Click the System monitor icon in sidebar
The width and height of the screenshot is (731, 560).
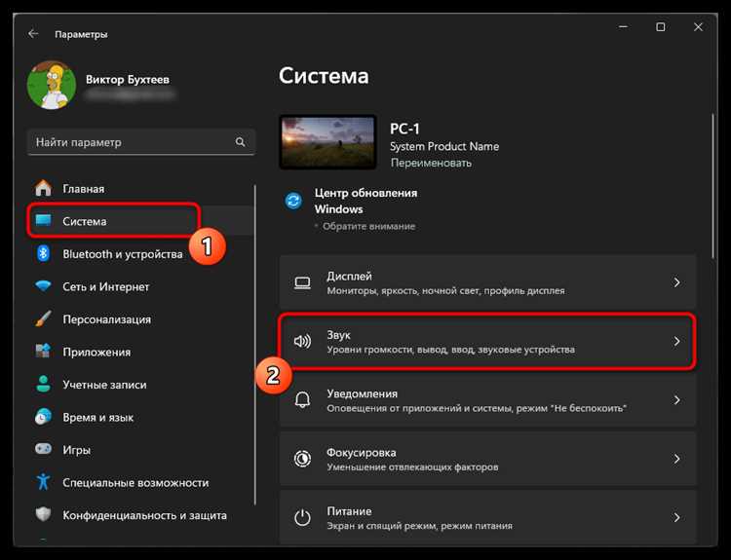pyautogui.click(x=43, y=221)
